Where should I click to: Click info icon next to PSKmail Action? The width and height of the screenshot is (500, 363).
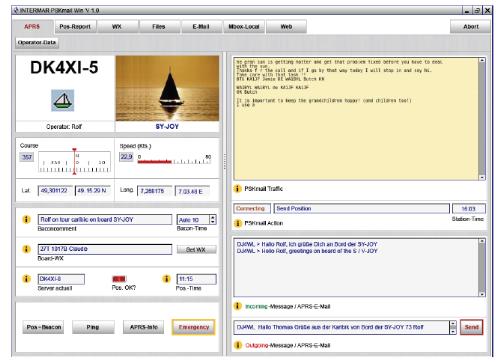(237, 223)
